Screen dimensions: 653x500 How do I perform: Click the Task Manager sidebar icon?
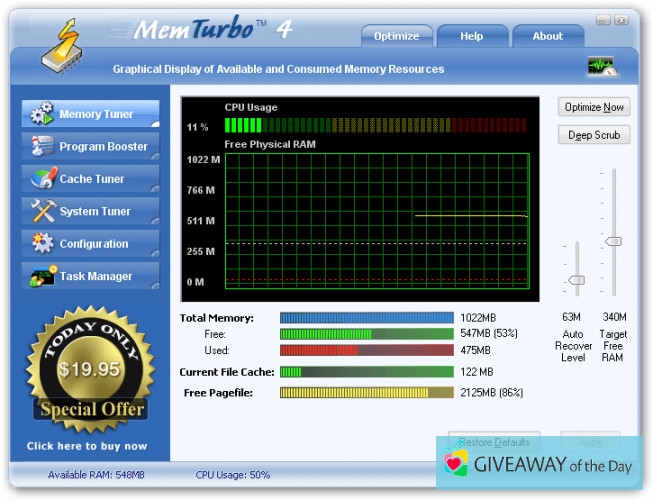click(42, 277)
